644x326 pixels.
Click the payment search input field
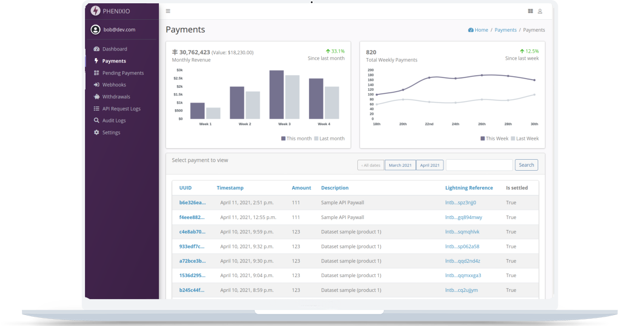479,165
